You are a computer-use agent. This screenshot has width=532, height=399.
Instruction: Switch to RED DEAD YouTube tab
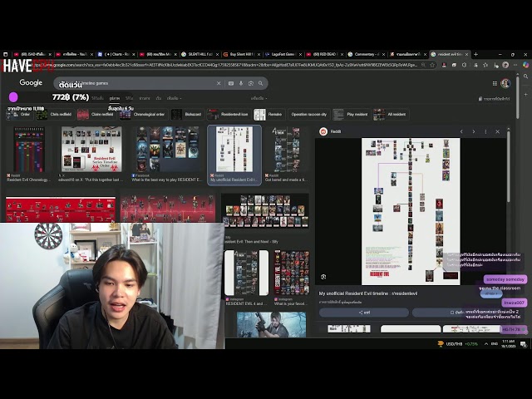(325, 54)
